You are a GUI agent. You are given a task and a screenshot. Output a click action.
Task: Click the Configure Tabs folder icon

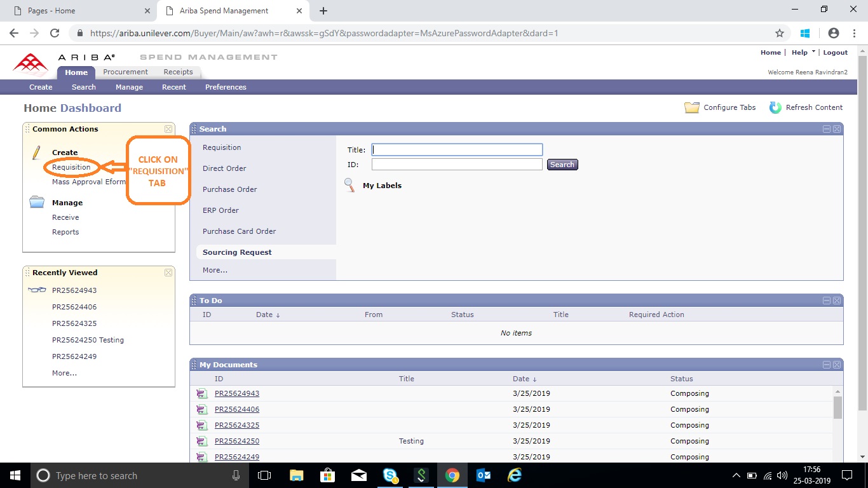691,107
